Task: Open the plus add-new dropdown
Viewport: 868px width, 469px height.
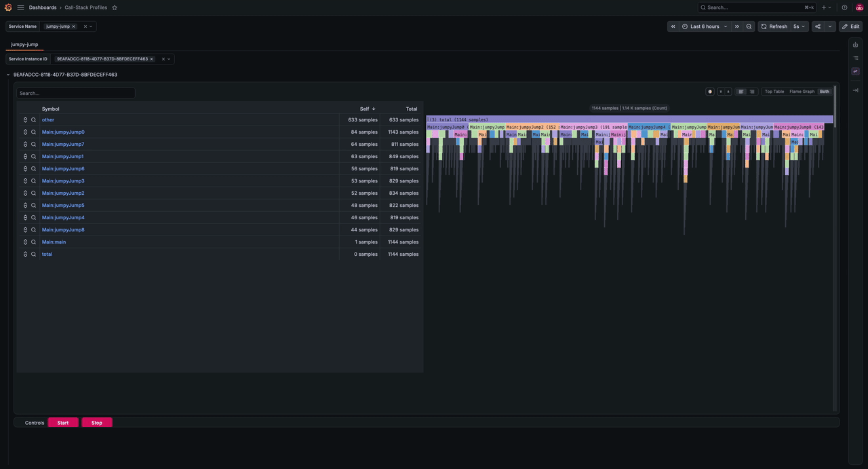Action: click(x=827, y=7)
